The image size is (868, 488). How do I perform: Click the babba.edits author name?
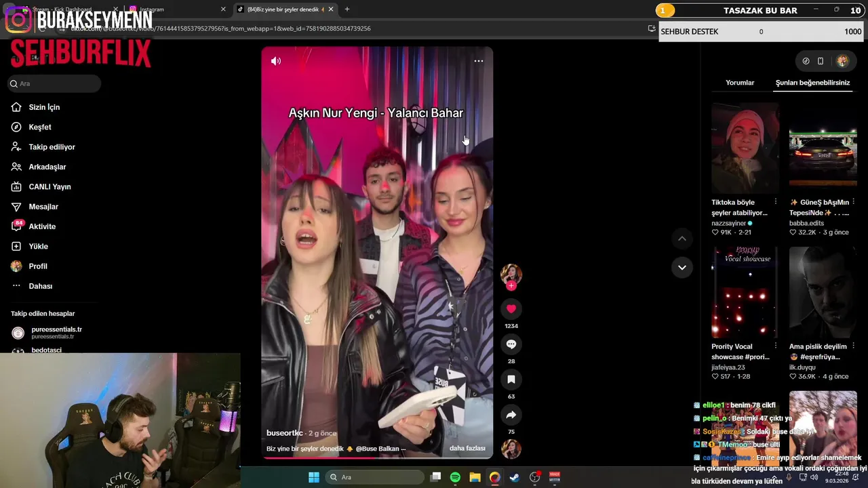[806, 223]
